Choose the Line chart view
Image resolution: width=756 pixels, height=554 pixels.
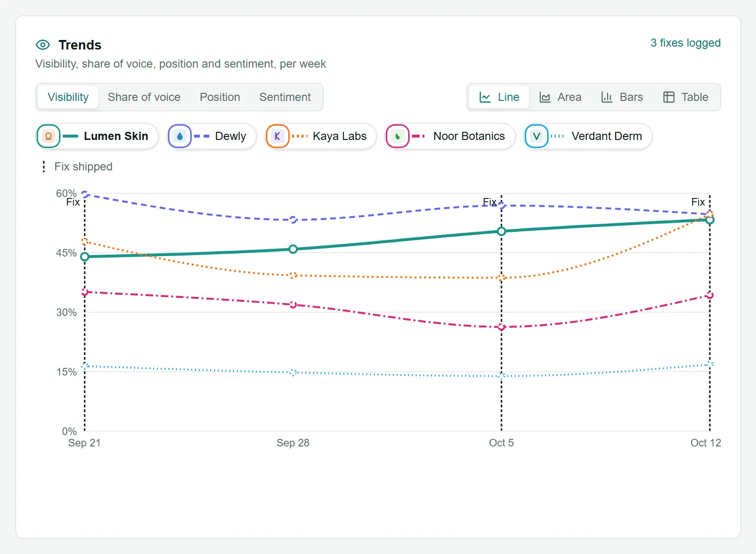pyautogui.click(x=499, y=97)
